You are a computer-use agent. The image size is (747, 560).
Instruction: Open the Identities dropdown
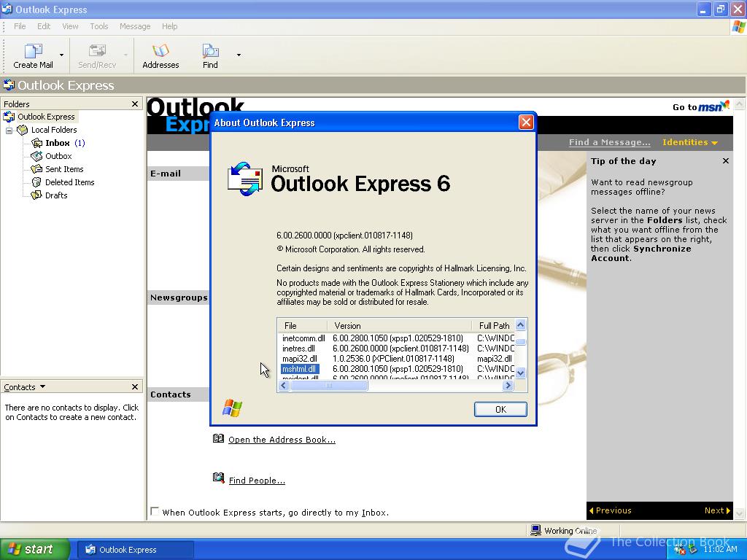tap(690, 142)
